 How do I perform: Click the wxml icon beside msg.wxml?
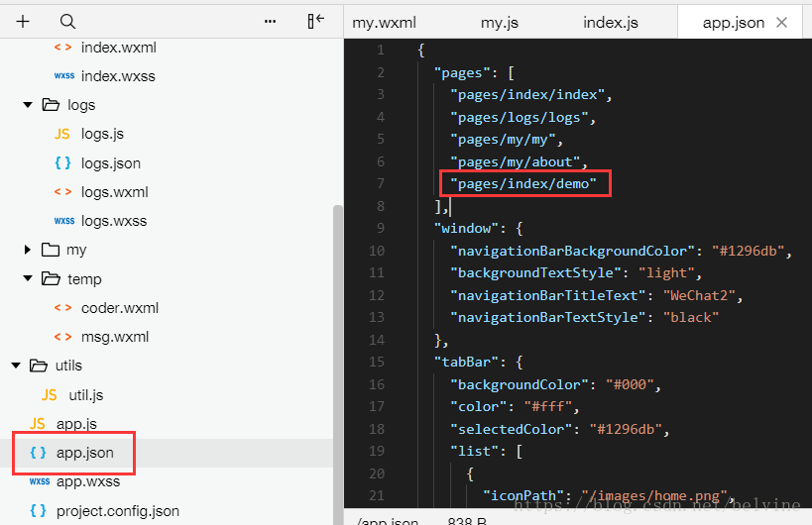point(62,337)
